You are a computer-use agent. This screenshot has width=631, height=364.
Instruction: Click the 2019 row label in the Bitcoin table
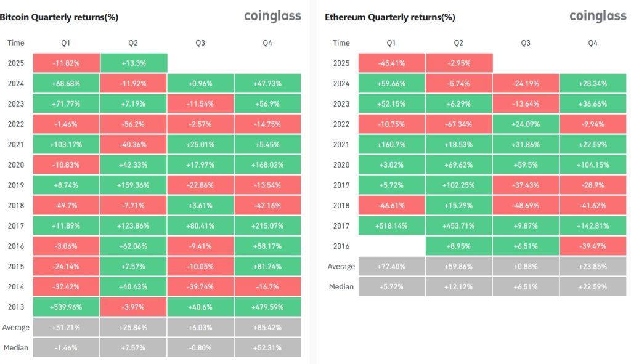coord(16,185)
